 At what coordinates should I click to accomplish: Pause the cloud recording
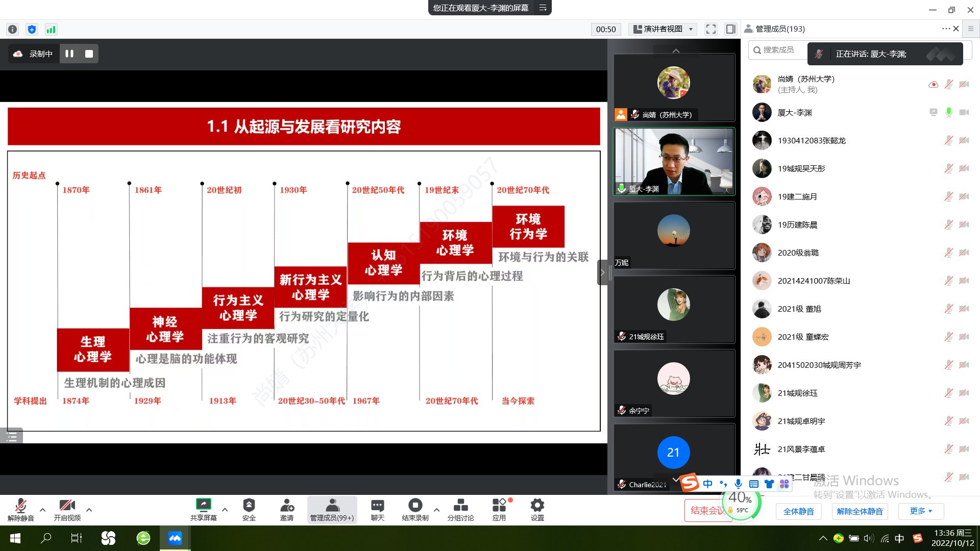point(69,54)
